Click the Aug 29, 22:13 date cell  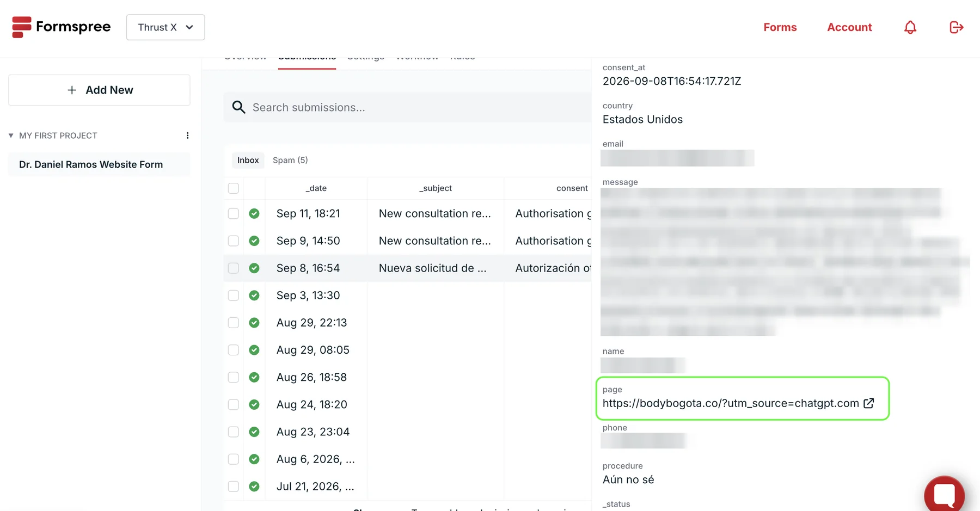coord(311,323)
